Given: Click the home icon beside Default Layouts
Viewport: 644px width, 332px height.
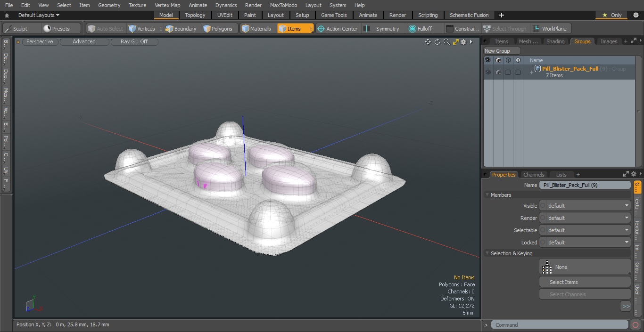Looking at the screenshot, I should click(x=7, y=15).
